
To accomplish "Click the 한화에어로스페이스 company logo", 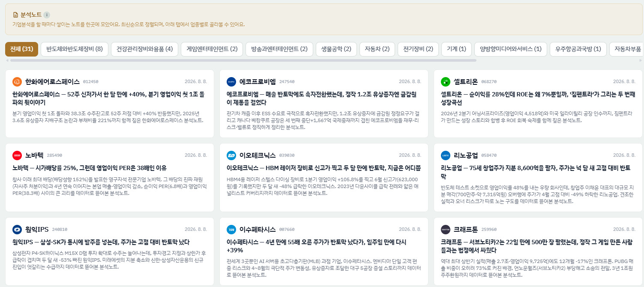I will 17,81.
